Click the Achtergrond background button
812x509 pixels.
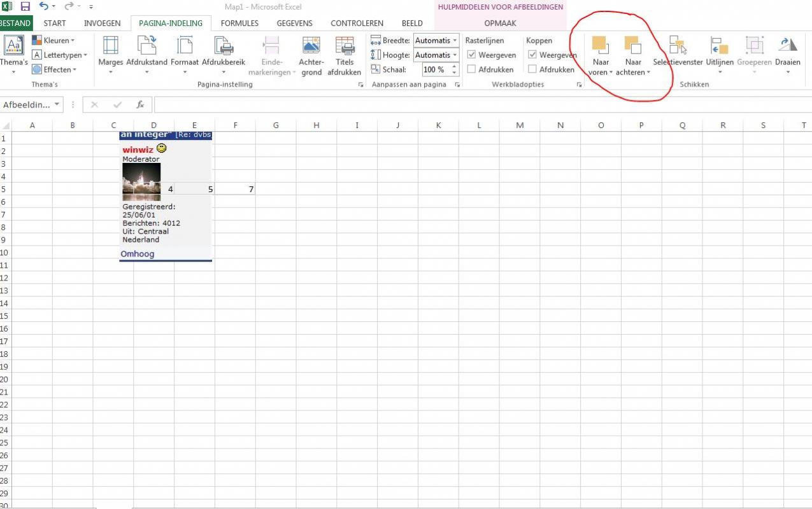click(311, 55)
